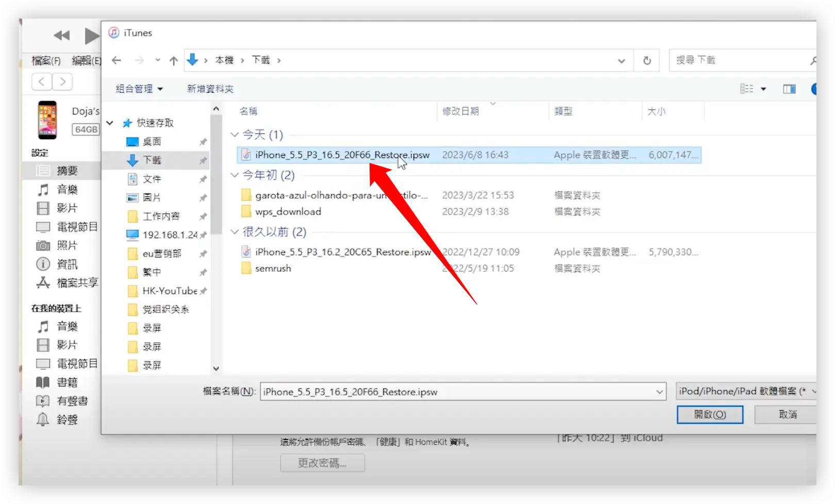Select 音樂 in the iTunes sidebar
The height and width of the screenshot is (504, 835).
[66, 189]
